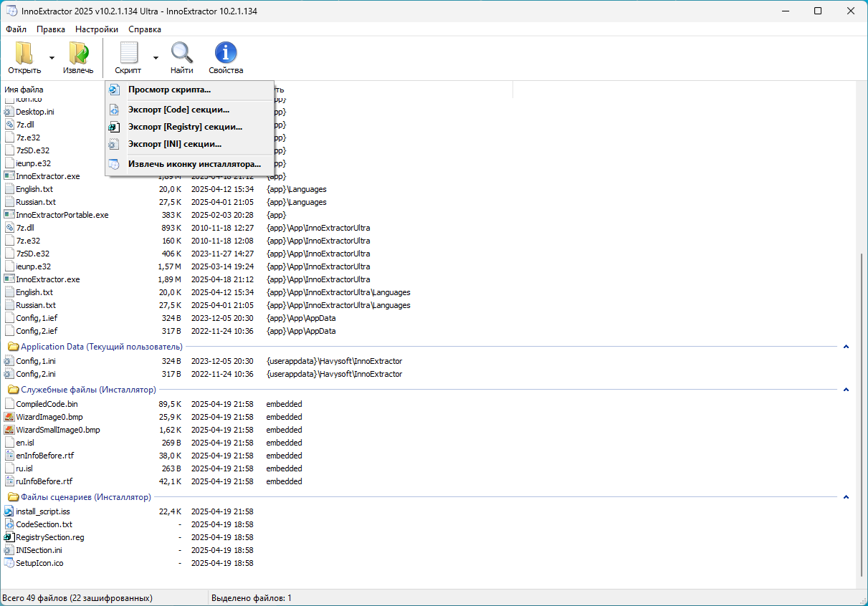Click the enInfoBefore.rtf document icon

[x=9, y=456]
